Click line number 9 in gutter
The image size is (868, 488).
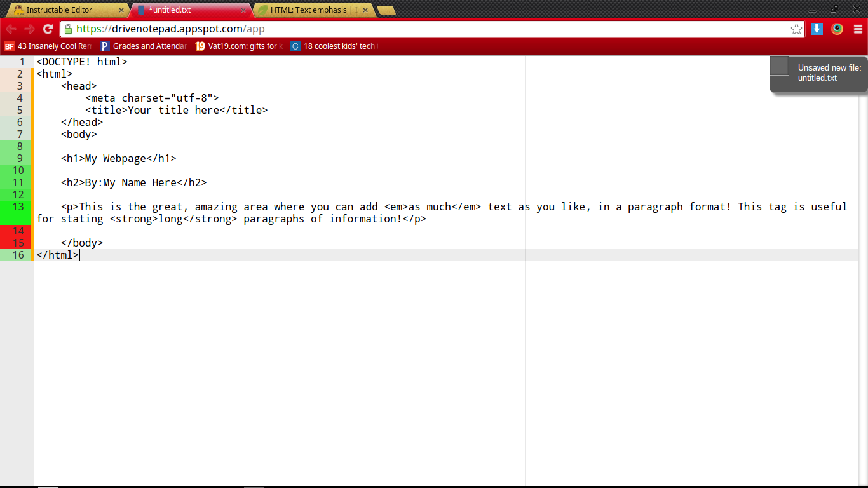point(21,159)
